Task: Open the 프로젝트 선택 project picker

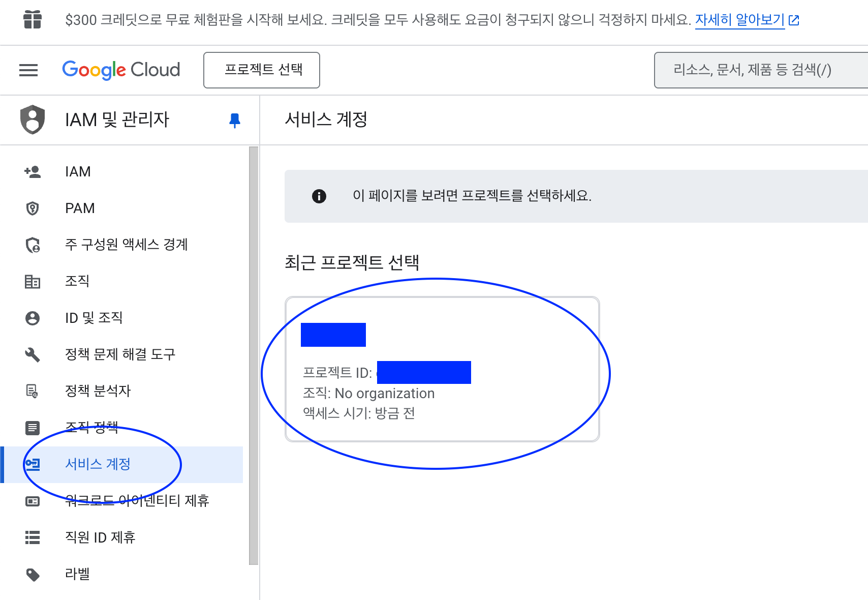Action: pos(262,70)
